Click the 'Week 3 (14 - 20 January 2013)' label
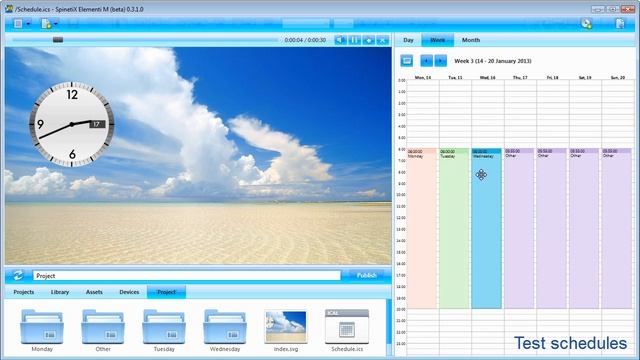This screenshot has width=640, height=360. point(493,61)
